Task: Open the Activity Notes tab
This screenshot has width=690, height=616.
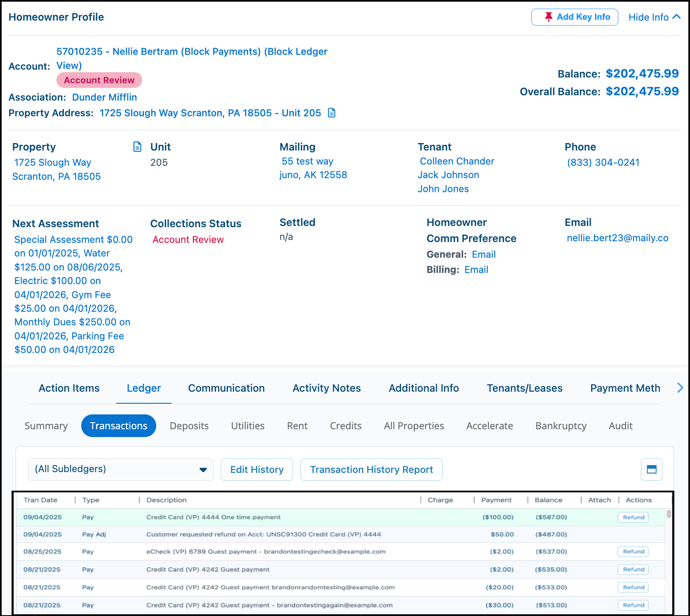Action: [x=326, y=388]
